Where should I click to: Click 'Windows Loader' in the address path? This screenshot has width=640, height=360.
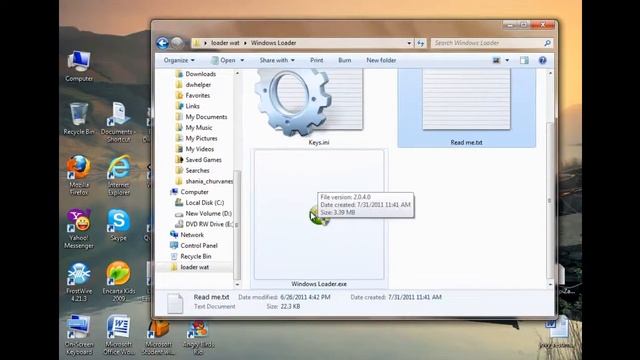click(x=273, y=43)
